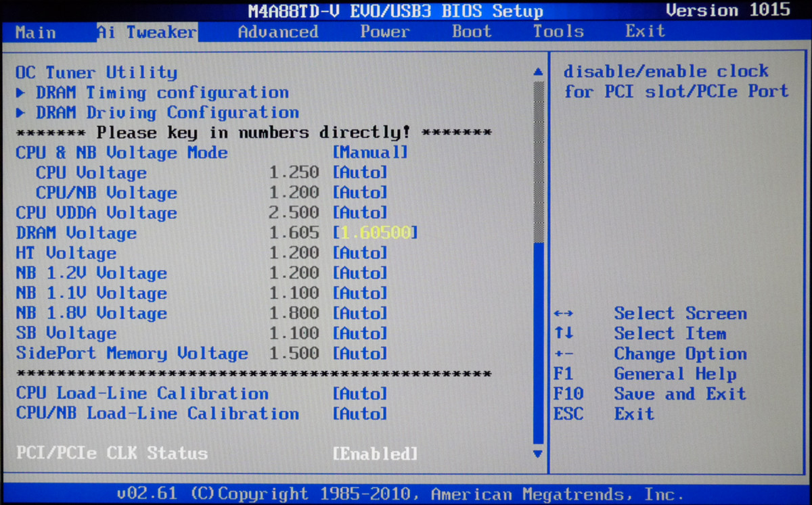Select the CPU Load-Line Calibration label
The height and width of the screenshot is (505, 812).
[142, 393]
